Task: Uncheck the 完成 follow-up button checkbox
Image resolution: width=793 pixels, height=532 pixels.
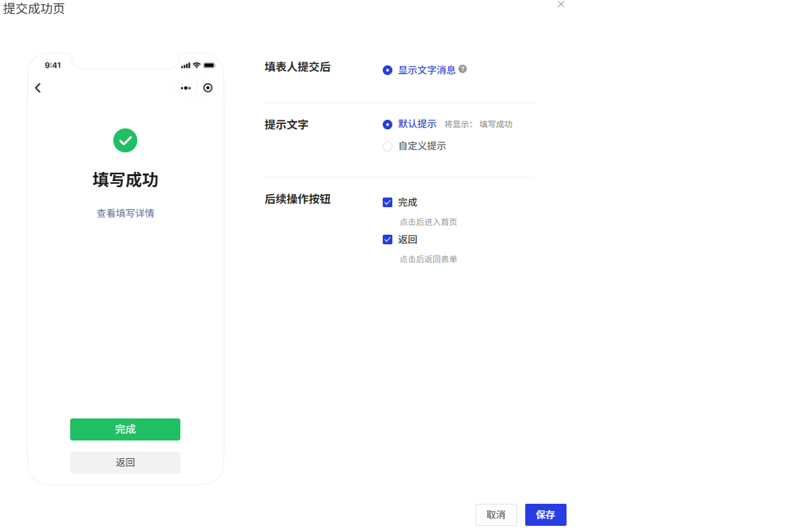Action: pos(388,202)
